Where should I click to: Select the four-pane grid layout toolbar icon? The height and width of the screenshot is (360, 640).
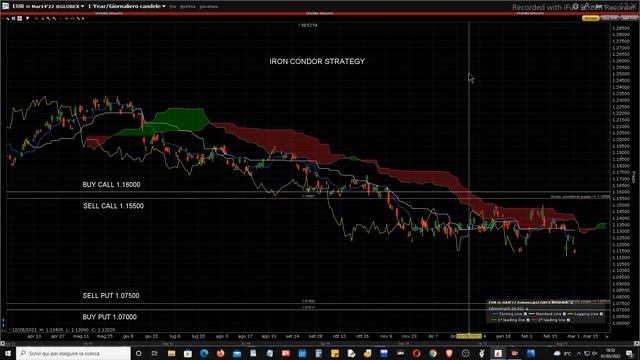(19, 18)
